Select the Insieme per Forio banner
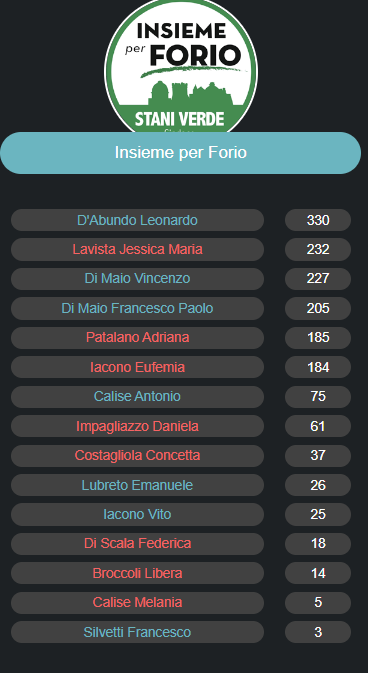The width and height of the screenshot is (368, 673). click(180, 153)
